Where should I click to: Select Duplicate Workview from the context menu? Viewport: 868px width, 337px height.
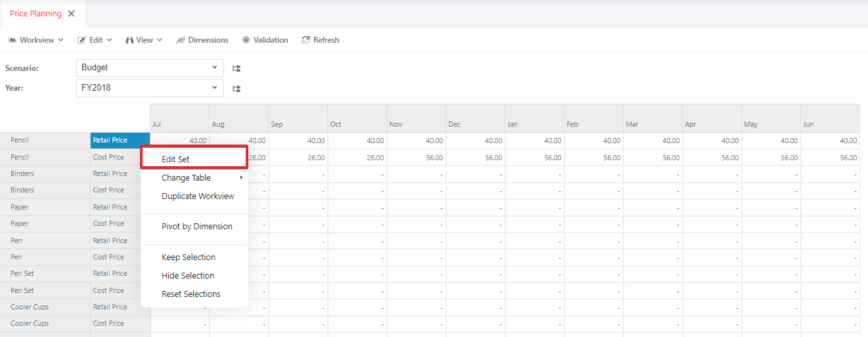(x=198, y=196)
